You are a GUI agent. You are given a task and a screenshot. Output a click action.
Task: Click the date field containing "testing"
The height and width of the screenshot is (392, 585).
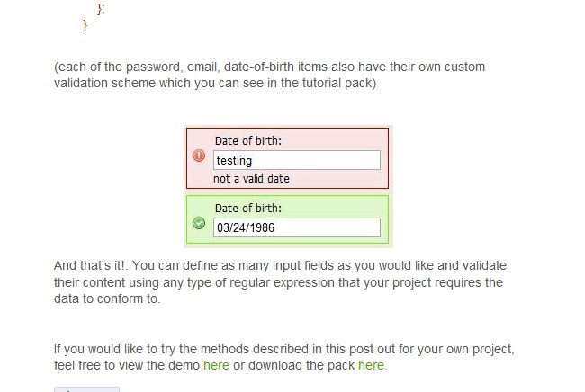(x=296, y=160)
